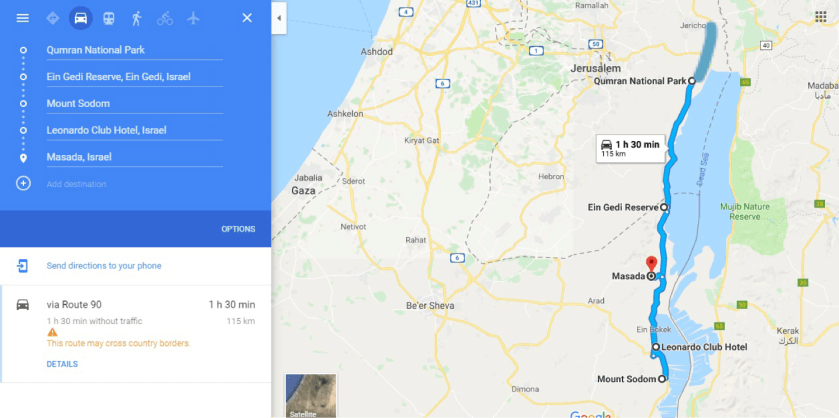This screenshot has height=418, width=839.
Task: Send directions to your phone
Action: click(104, 266)
